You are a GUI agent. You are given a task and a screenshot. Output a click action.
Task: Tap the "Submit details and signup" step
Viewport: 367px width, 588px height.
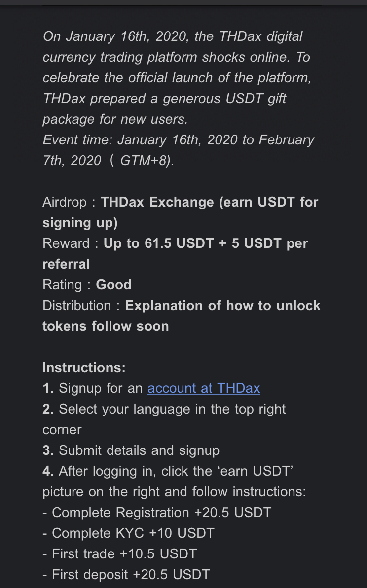click(139, 450)
